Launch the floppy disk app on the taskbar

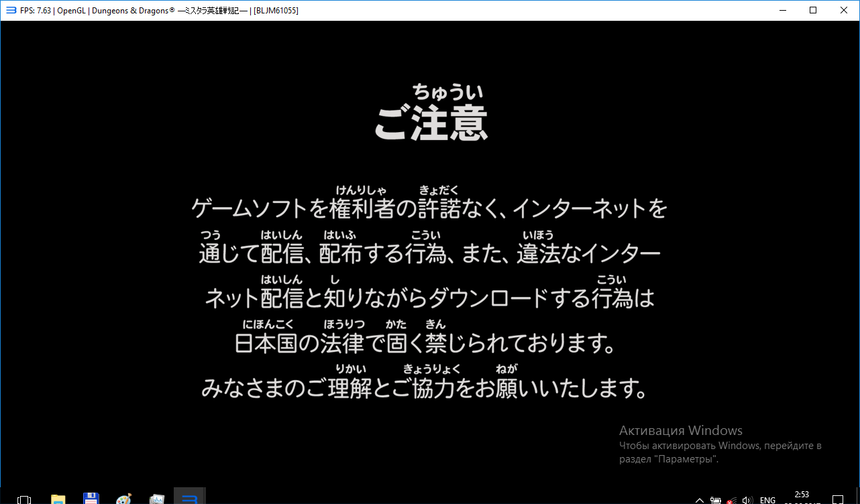[91, 499]
